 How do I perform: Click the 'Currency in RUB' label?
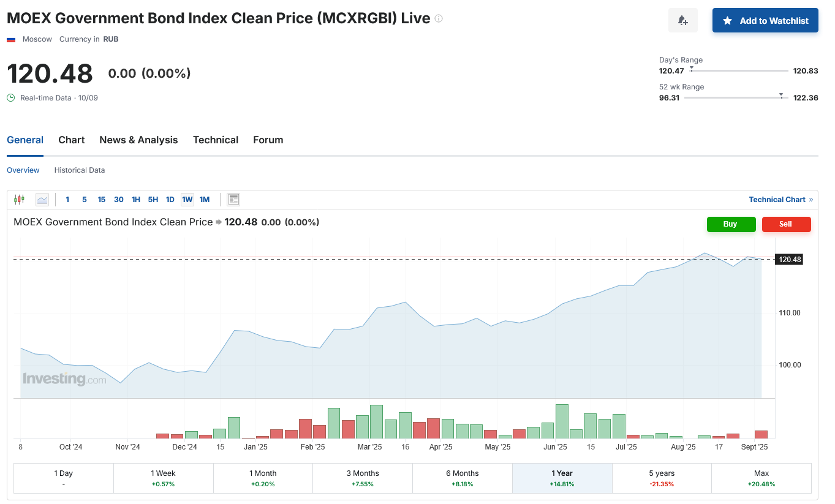(89, 39)
